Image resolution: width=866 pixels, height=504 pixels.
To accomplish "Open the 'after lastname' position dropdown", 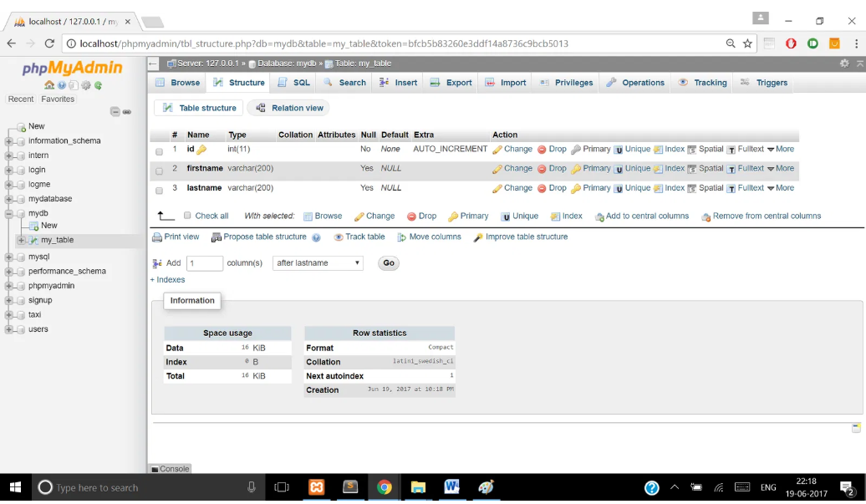I will click(x=318, y=263).
